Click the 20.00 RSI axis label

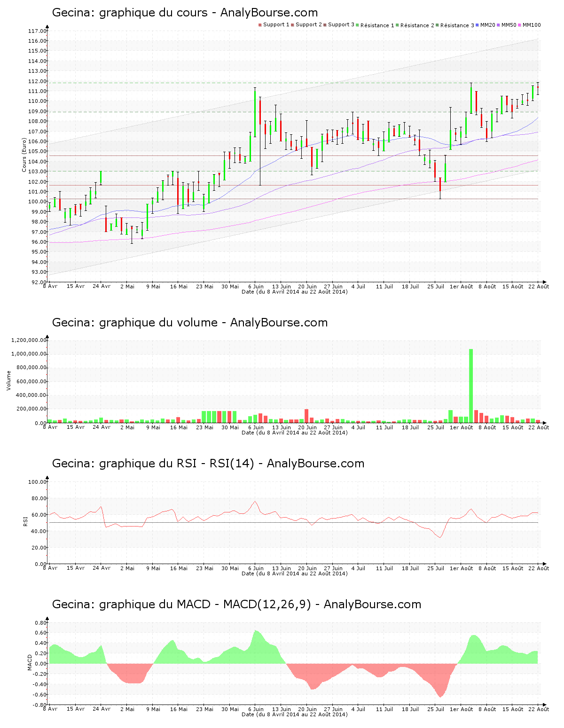click(x=39, y=548)
